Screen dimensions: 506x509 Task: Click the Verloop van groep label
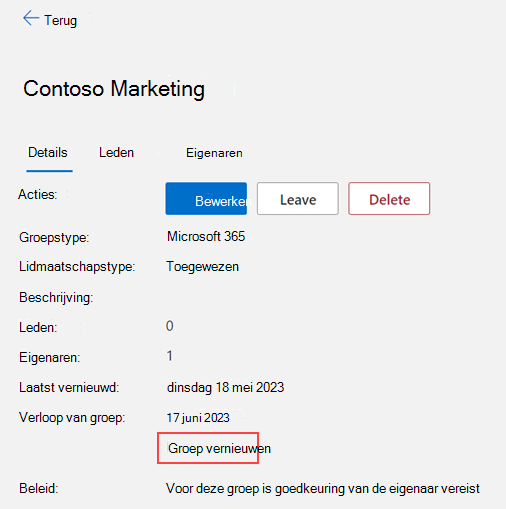point(72,418)
